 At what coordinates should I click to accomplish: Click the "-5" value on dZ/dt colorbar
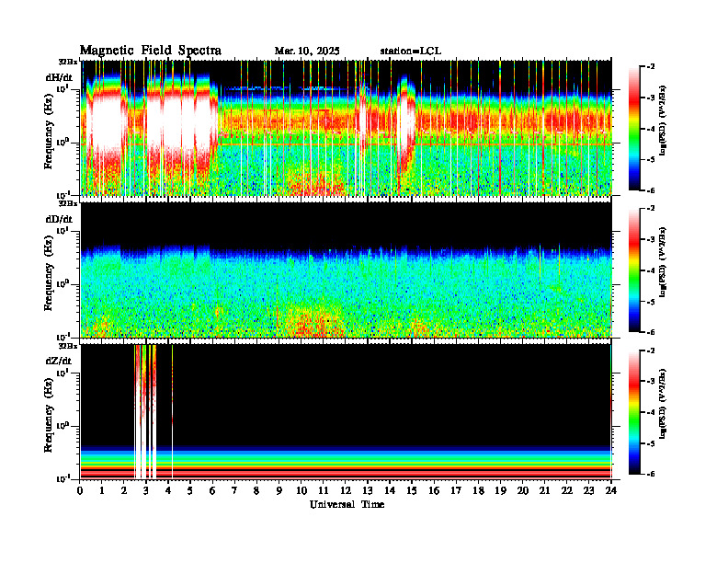pyautogui.click(x=651, y=443)
